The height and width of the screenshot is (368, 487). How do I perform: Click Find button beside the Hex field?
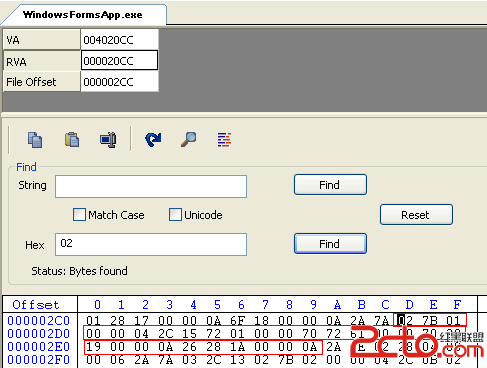(330, 243)
